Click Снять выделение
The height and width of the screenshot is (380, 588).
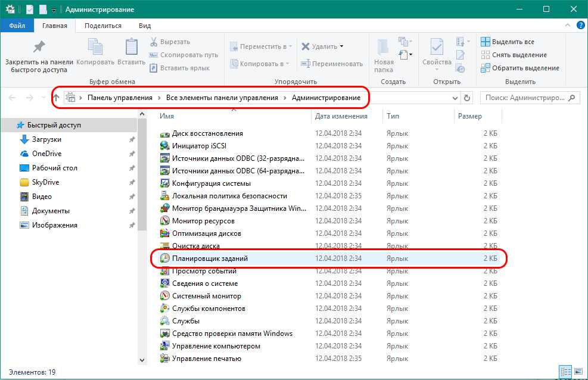coord(514,55)
